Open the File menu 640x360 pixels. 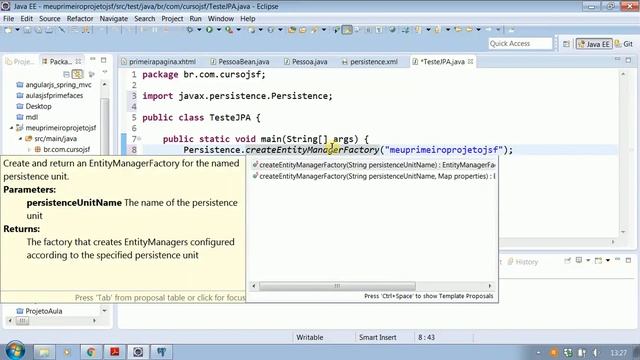click(x=9, y=18)
